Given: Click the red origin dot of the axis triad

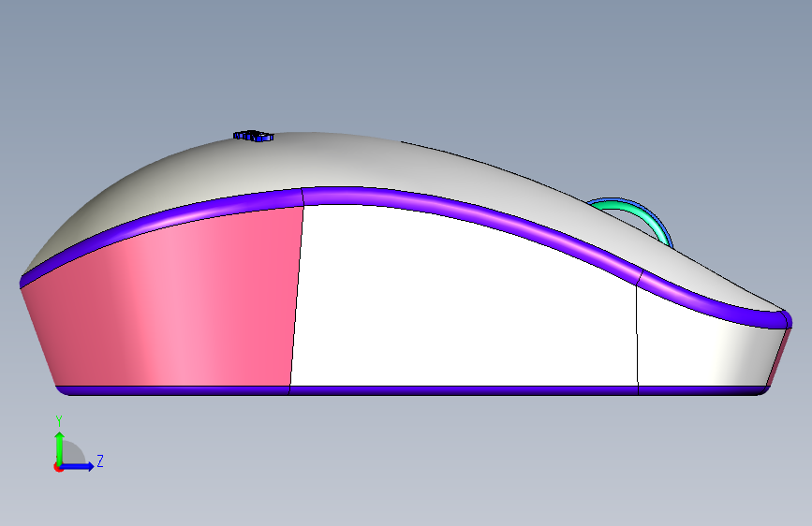Looking at the screenshot, I should click(58, 467).
